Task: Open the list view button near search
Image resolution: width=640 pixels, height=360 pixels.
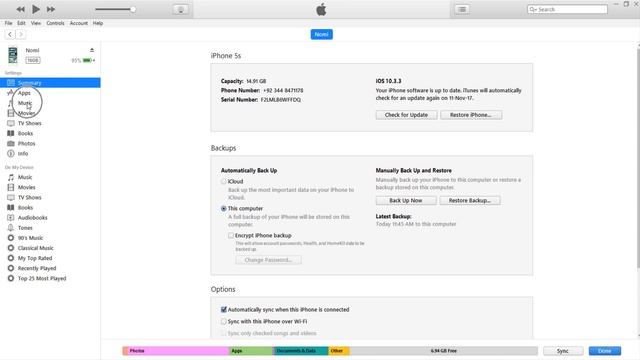Action: [462, 9]
